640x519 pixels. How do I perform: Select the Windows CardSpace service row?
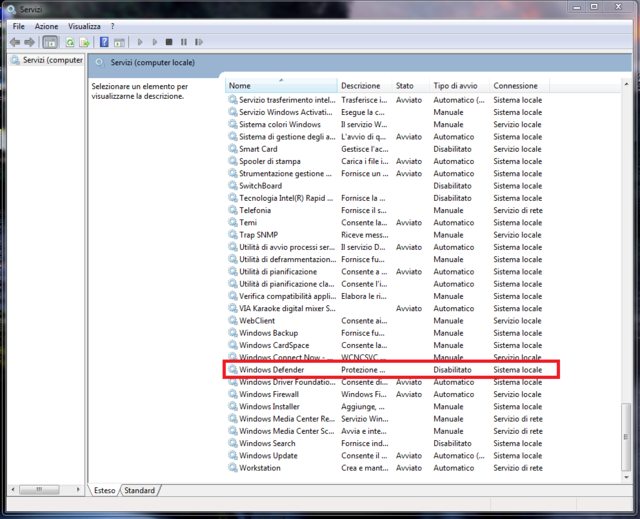[385, 345]
